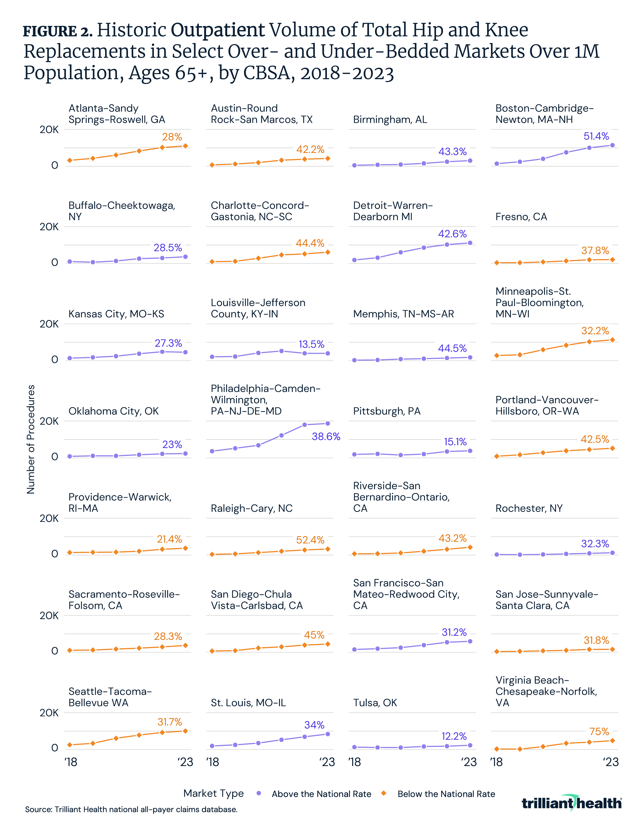Click the 2023 diamond in the Seattle-Tacoma-Bellevue chart
The image size is (644, 821).
[x=185, y=731]
